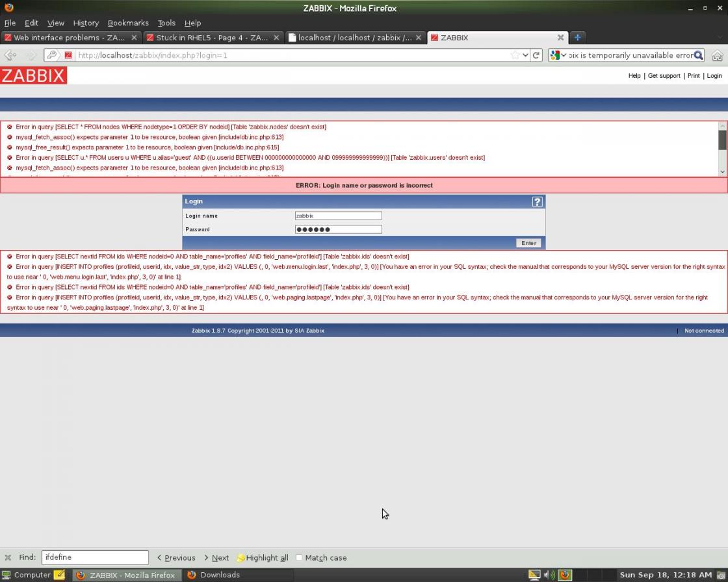Click the clock showing Sun Sep 18
728x582 pixels.
tap(666, 575)
